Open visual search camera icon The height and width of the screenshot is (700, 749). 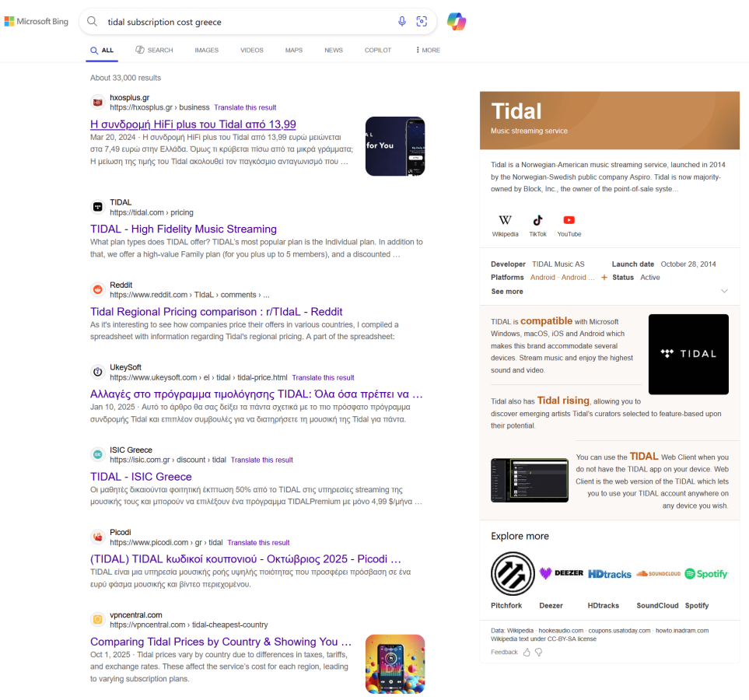[x=422, y=22]
